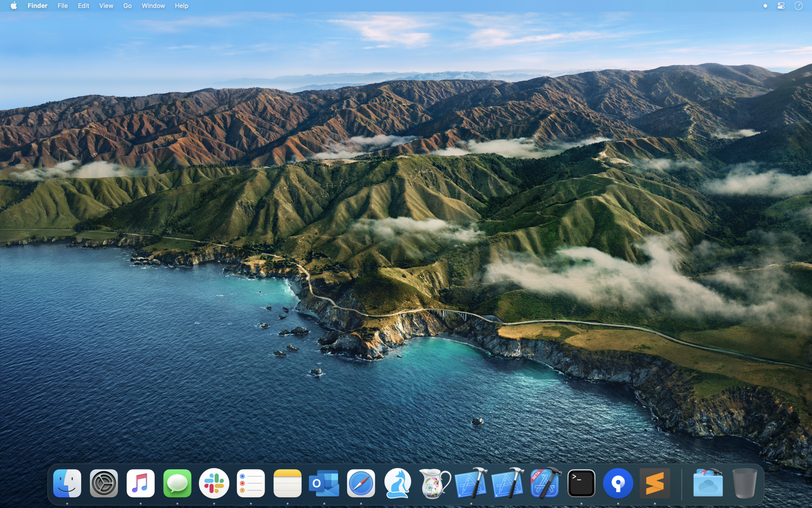Open the Music app in Dock

pos(140,484)
